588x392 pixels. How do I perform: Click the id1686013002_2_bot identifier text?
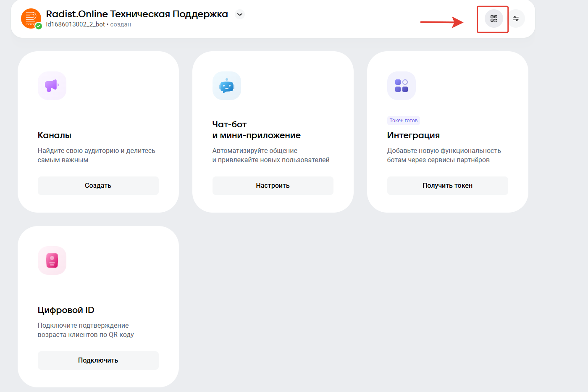tap(76, 24)
